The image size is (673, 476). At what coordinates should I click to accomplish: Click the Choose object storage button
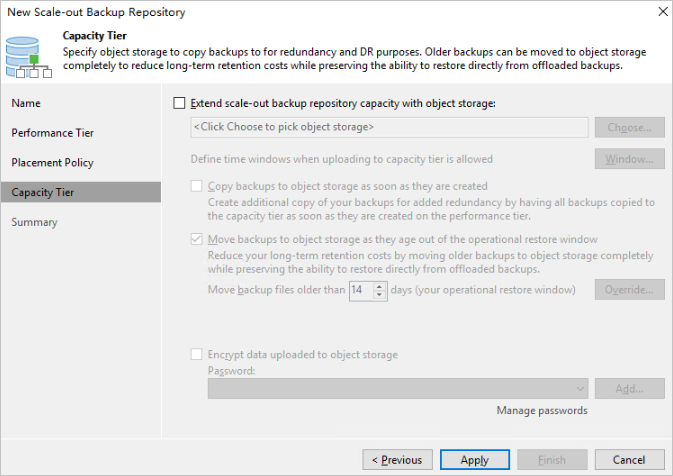tap(629, 127)
